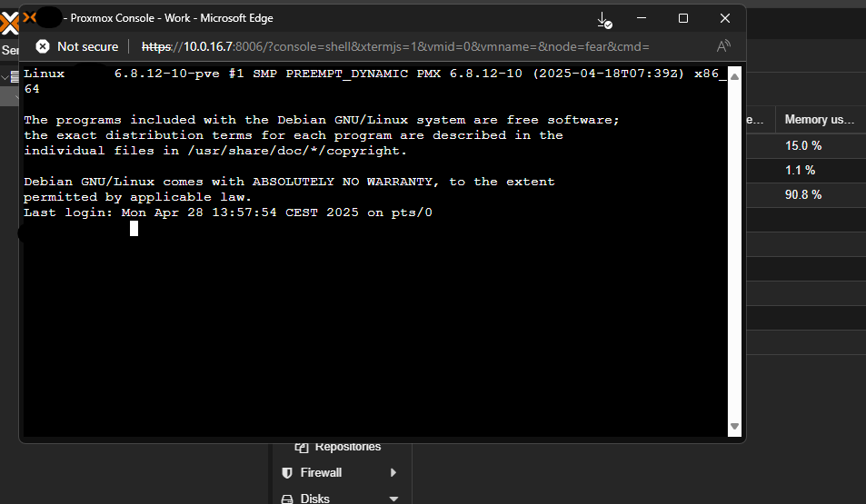This screenshot has width=866, height=504.
Task: Close the Proxmox Console window
Action: pyautogui.click(x=725, y=18)
